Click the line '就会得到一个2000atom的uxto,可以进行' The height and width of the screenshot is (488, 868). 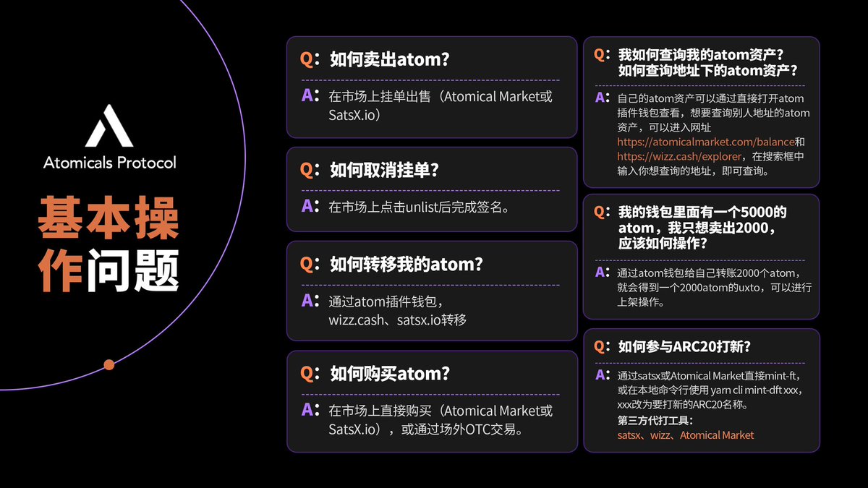[x=715, y=288]
